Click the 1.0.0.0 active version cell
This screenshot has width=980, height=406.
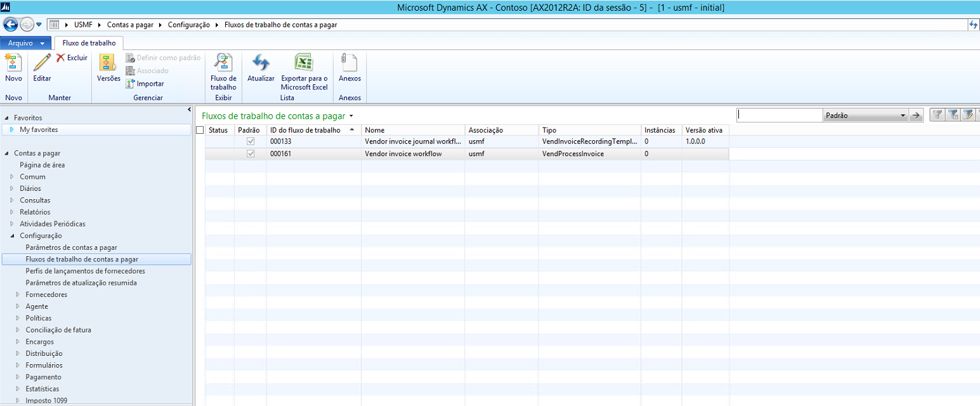tap(705, 141)
